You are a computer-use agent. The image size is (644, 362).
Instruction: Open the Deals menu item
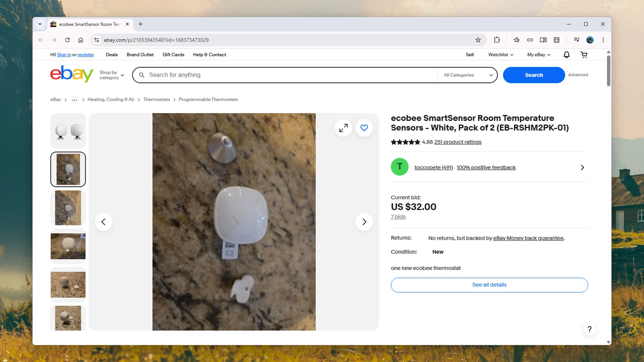(112, 55)
